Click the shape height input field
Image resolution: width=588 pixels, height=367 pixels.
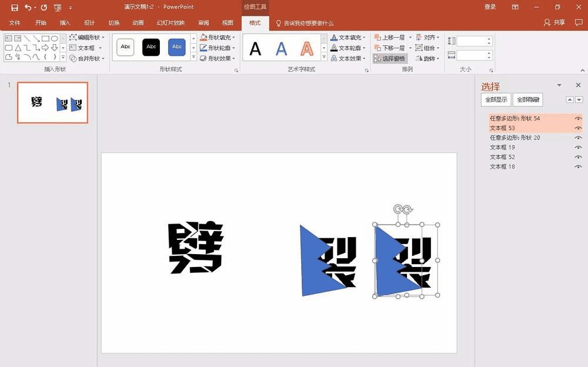click(471, 41)
